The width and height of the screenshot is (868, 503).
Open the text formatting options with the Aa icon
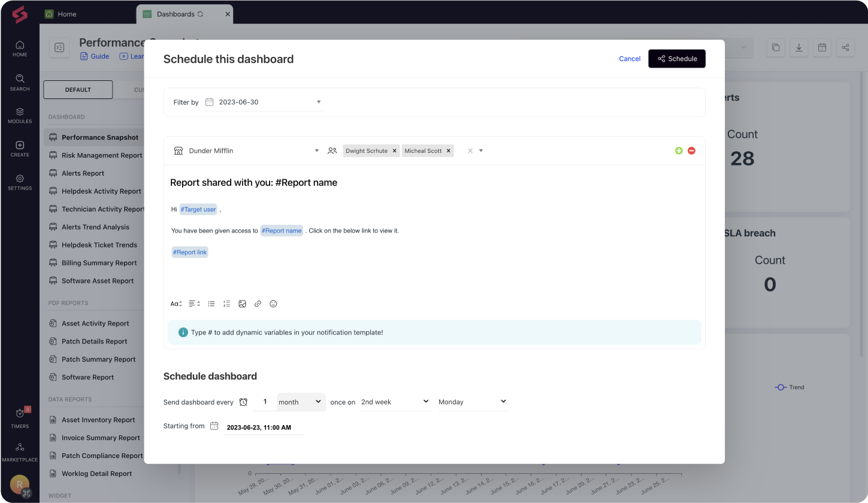176,304
